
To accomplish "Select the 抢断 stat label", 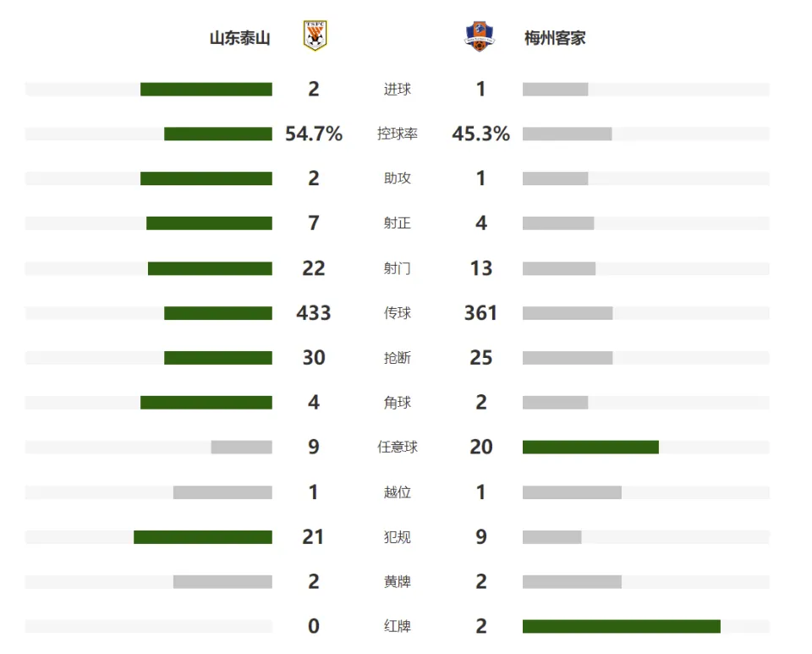I will click(x=398, y=358).
